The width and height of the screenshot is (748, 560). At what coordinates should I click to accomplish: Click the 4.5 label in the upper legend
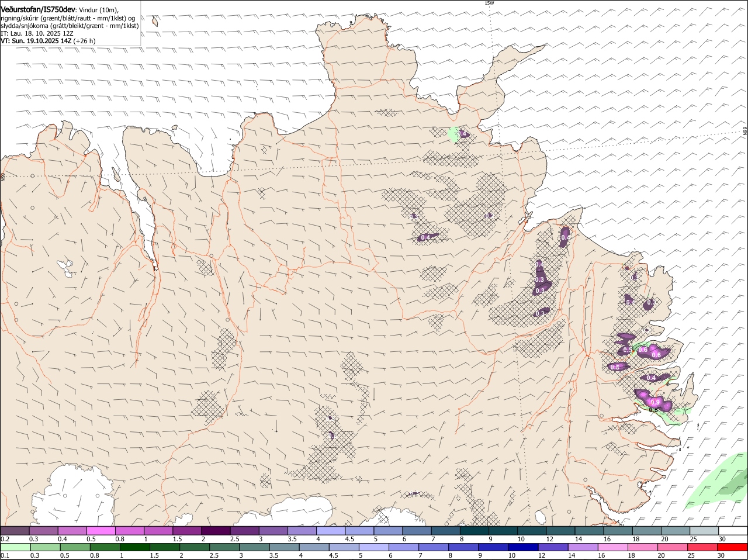pos(349,538)
